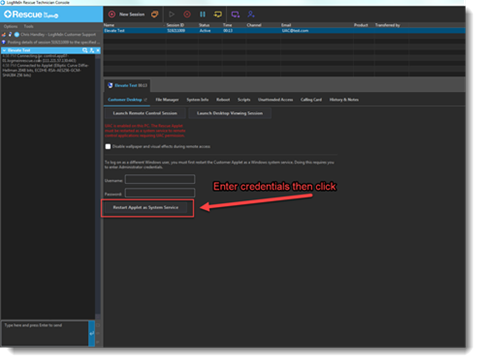This screenshot has height=362, width=480.
Task: Click the Active status cell
Action: [x=205, y=31]
